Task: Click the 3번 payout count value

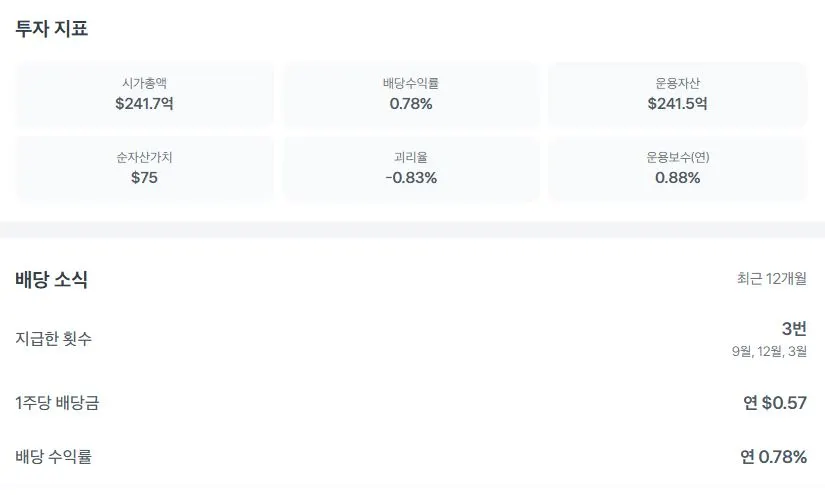Action: pyautogui.click(x=794, y=328)
